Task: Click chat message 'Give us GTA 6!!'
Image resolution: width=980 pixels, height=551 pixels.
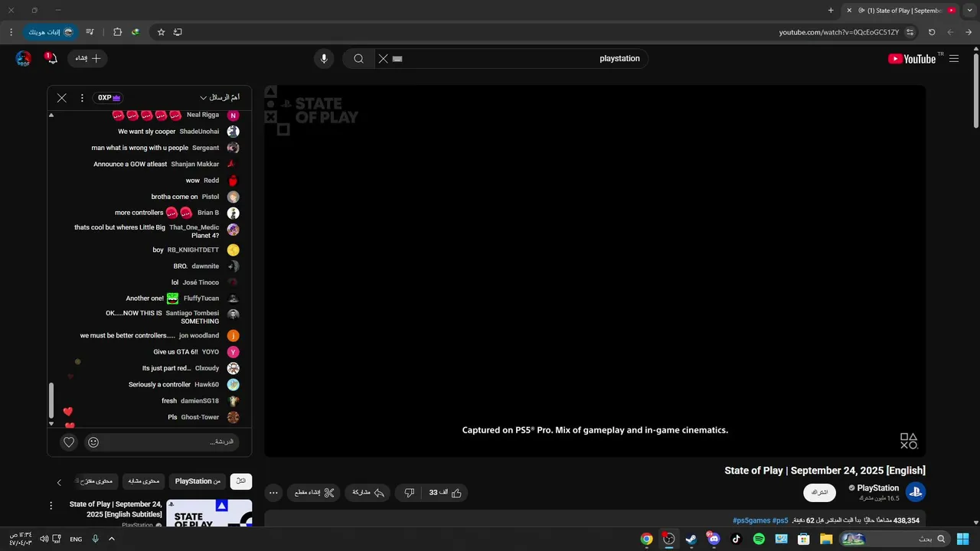Action: pyautogui.click(x=175, y=352)
